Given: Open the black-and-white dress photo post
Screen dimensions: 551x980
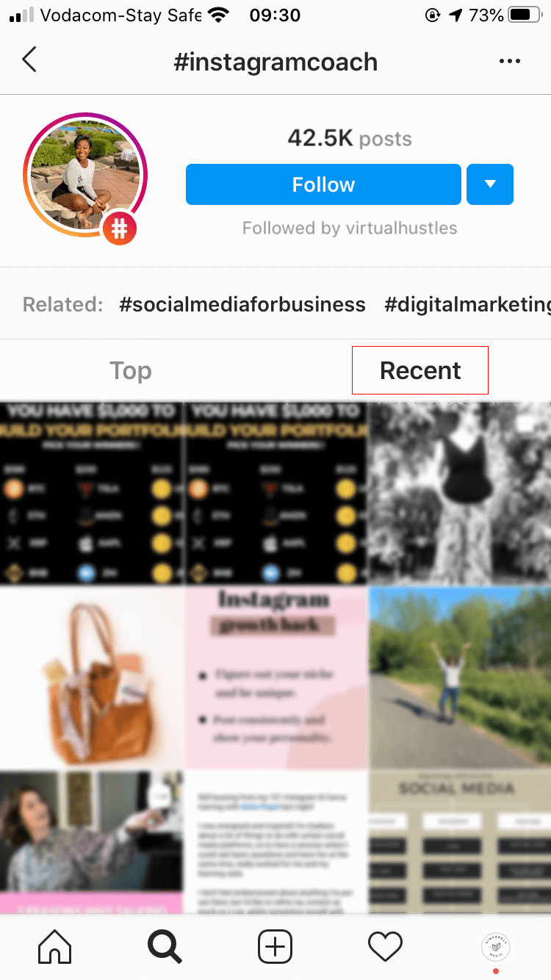Looking at the screenshot, I should 460,493.
